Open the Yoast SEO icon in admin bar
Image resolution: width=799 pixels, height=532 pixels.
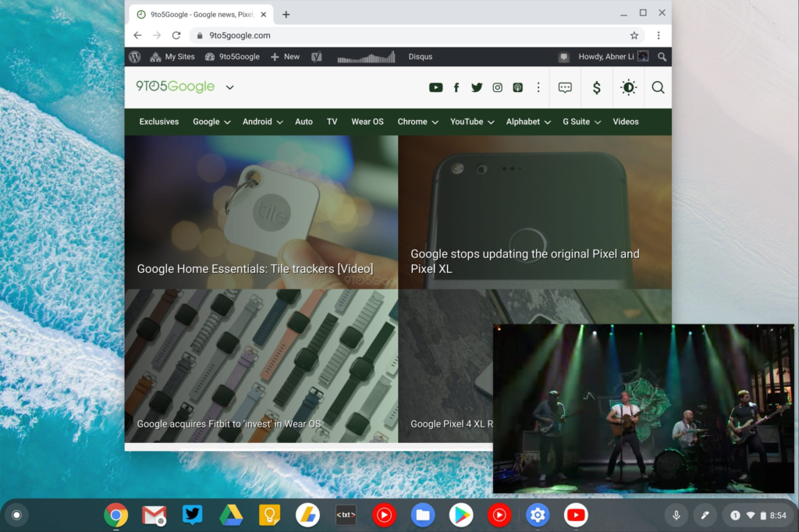317,57
